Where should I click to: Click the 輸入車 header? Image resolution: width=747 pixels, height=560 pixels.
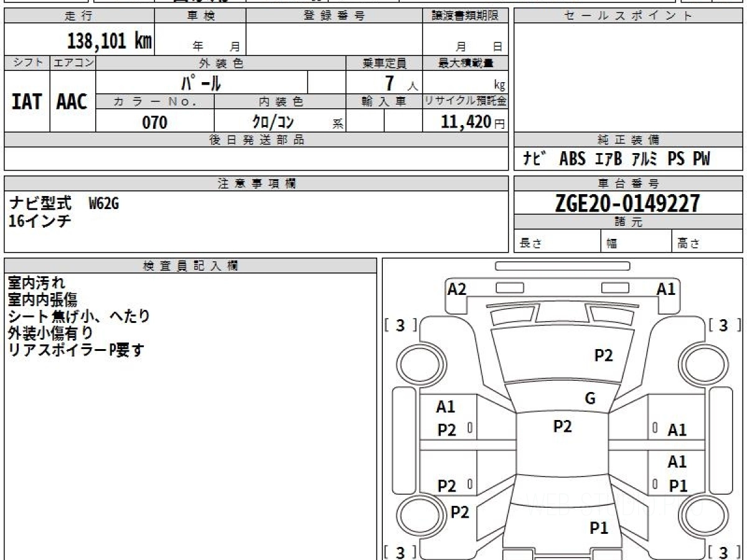pyautogui.click(x=384, y=101)
